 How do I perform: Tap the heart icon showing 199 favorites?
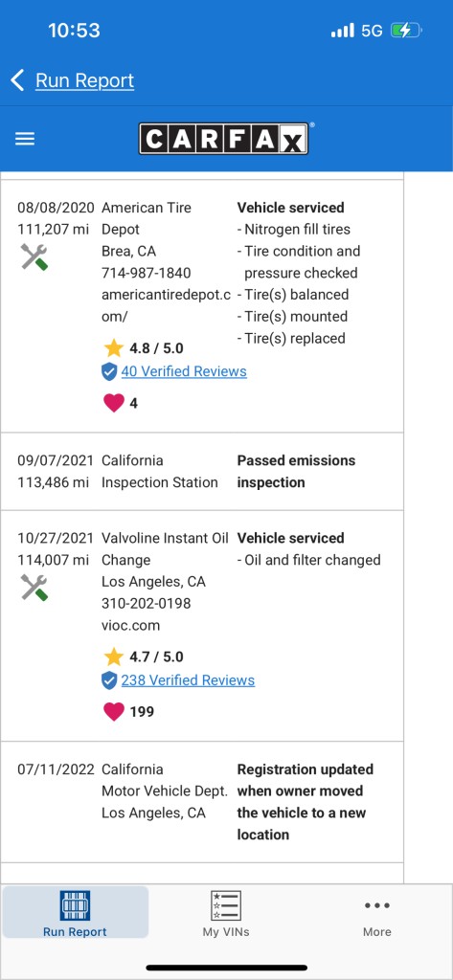coord(113,712)
